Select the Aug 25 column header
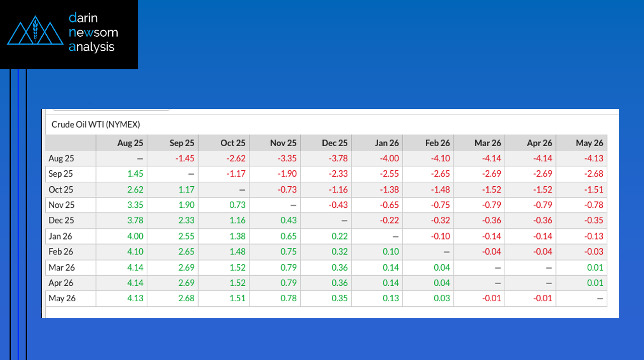This screenshot has height=360, width=644. [130, 143]
